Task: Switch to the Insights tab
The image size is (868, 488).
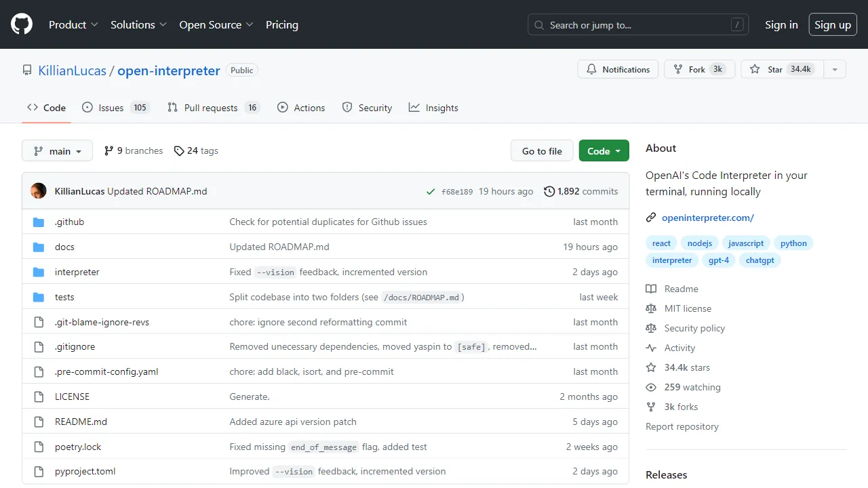Action: point(433,108)
